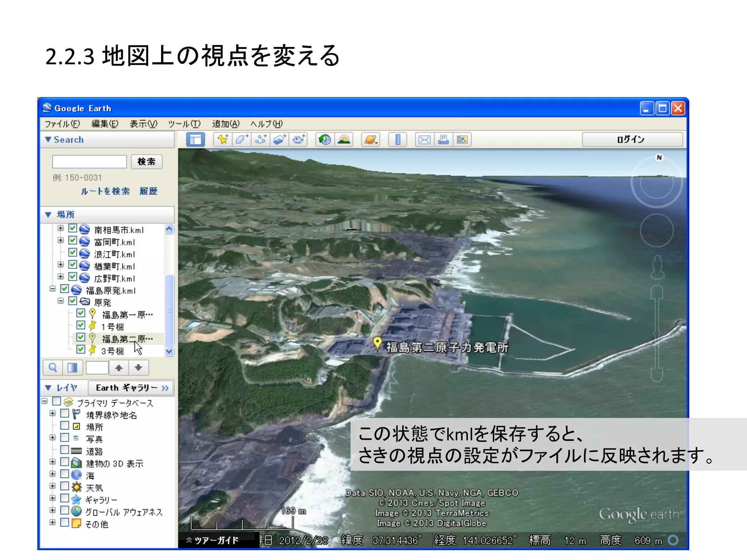This screenshot has width=747, height=560.
Task: Uncheck the 楢葉町.kml checkbox
Action: point(73,264)
